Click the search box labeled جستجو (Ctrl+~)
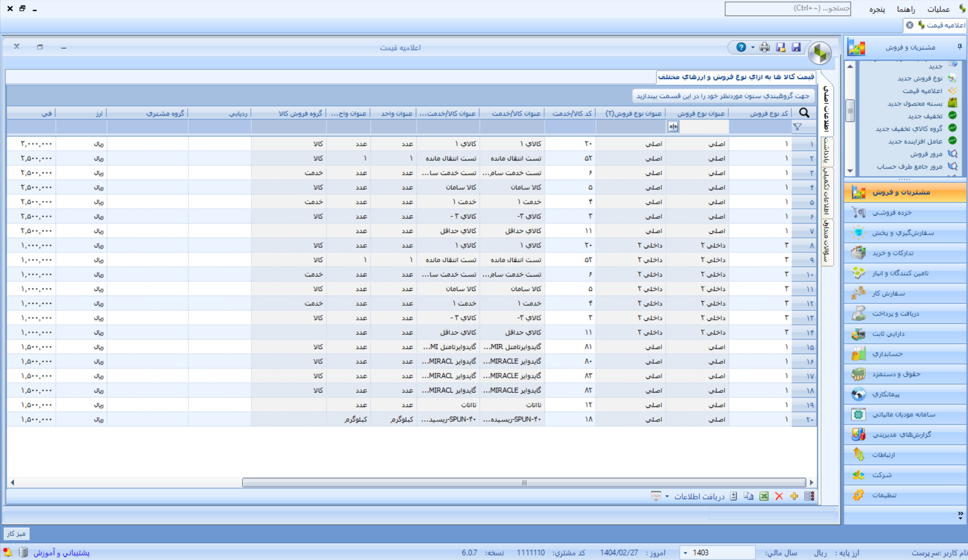 (x=787, y=9)
